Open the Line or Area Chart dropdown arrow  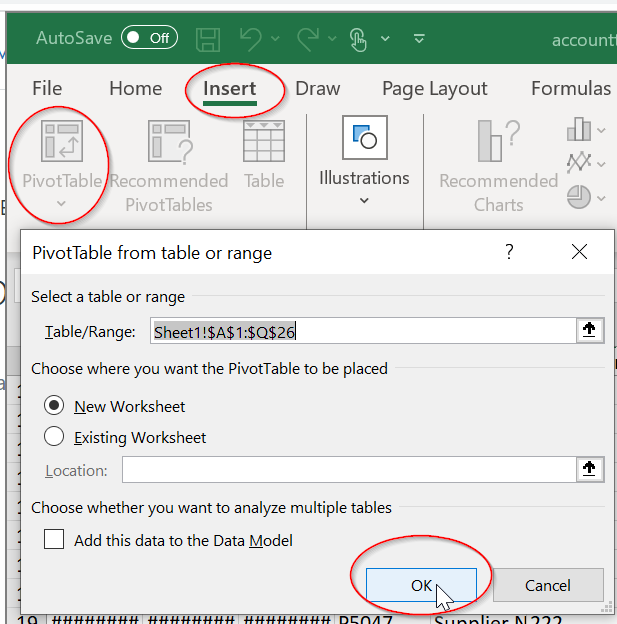[601, 164]
